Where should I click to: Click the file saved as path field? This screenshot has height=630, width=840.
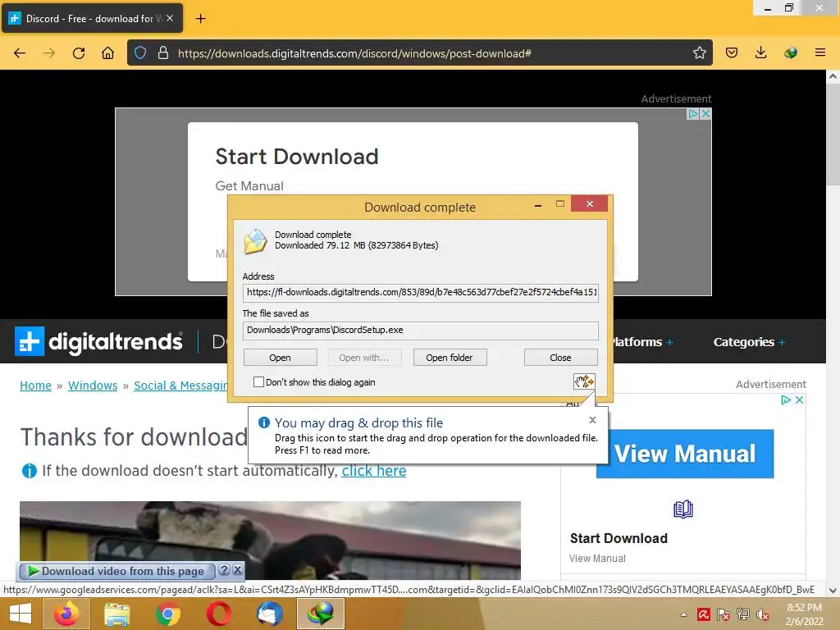[x=421, y=330]
